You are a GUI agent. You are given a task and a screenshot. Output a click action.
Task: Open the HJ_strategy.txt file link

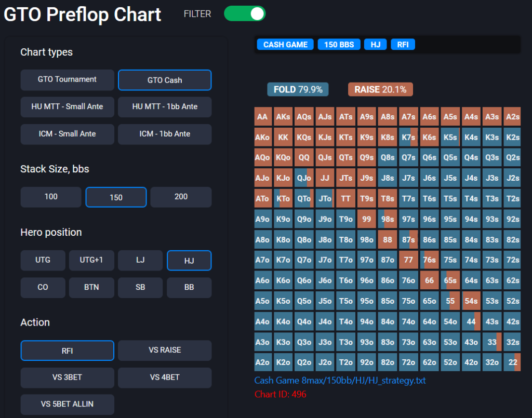point(340,381)
